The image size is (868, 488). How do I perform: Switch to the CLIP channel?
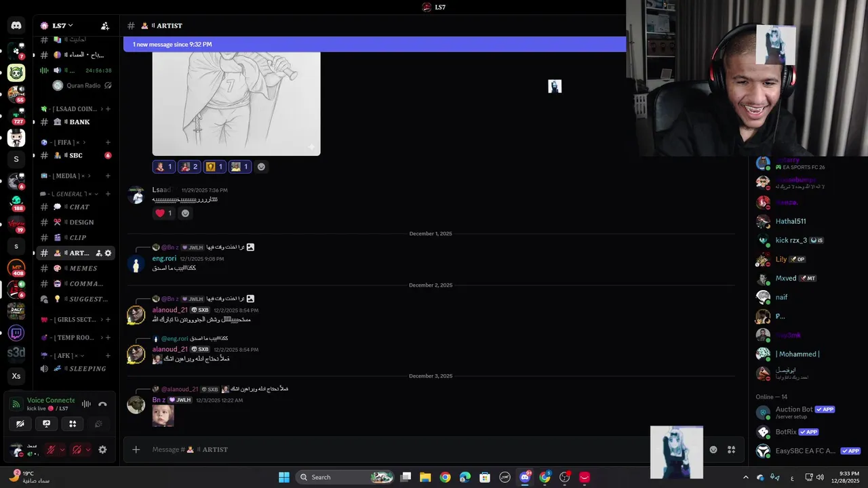point(75,237)
